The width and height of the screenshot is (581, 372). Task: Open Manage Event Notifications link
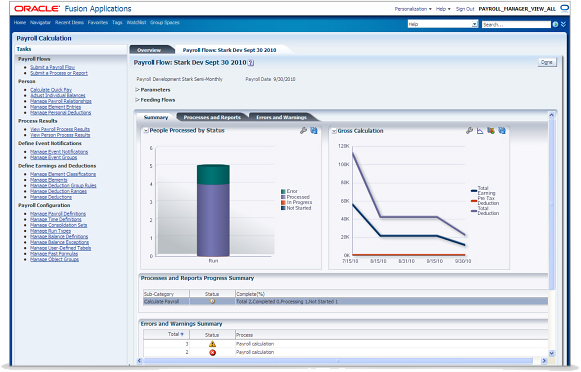59,152
